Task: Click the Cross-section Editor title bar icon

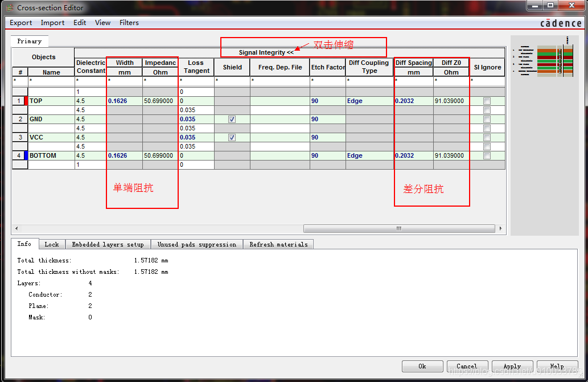Action: pos(10,7)
